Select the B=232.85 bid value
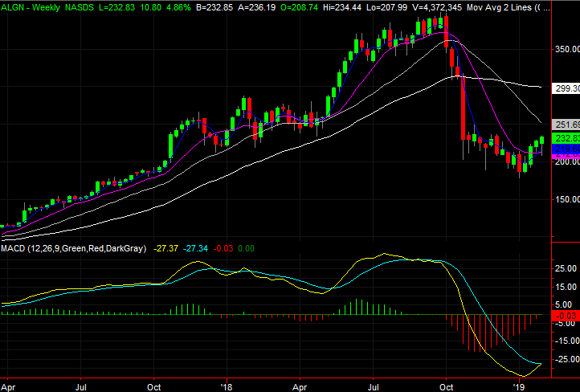Image resolution: width=580 pixels, height=392 pixels. coord(214,7)
